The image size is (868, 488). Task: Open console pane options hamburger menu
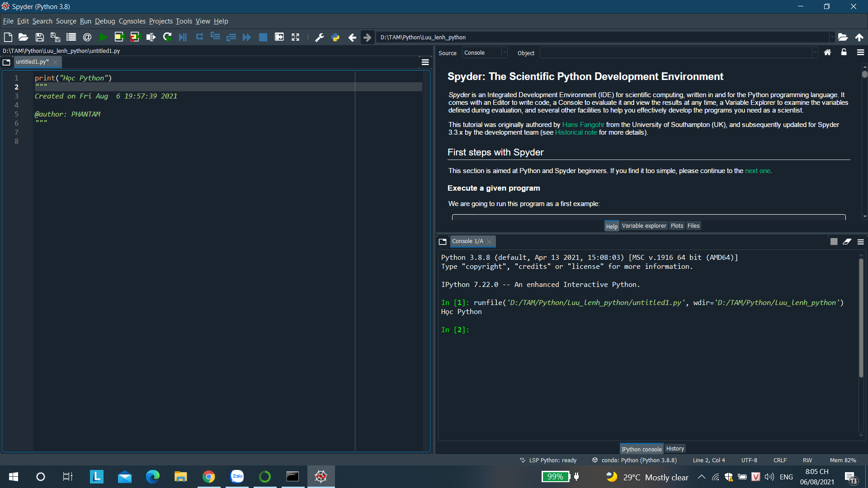tap(861, 242)
